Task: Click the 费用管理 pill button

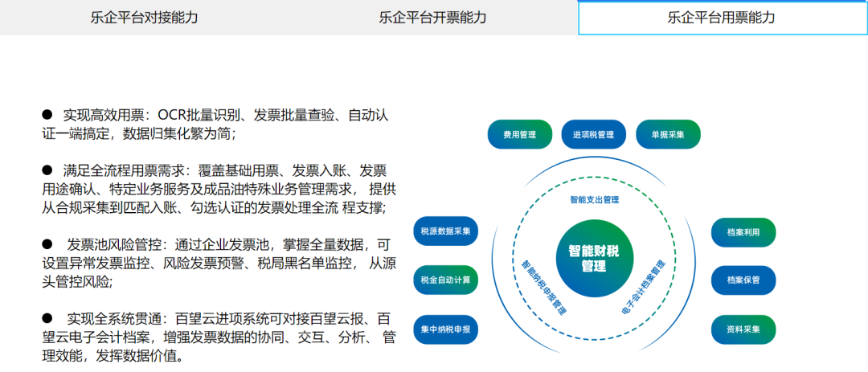Action: coord(520,134)
